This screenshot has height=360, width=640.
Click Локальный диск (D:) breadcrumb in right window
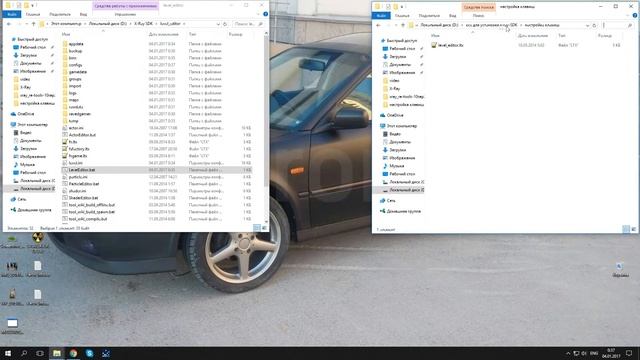point(439,25)
